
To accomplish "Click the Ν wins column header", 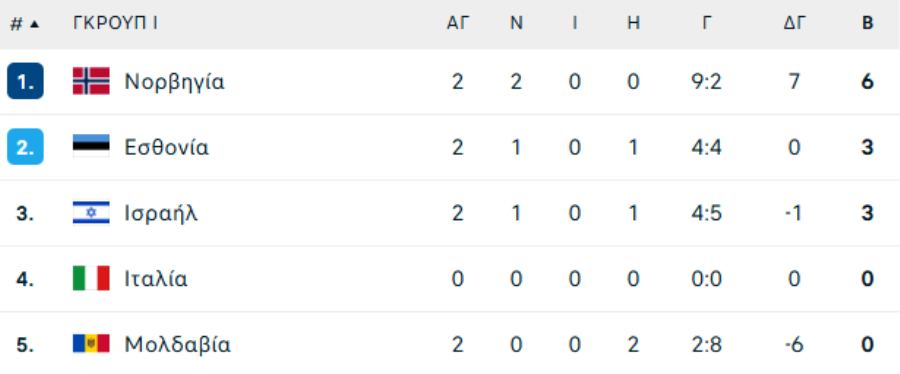I will 517,23.
